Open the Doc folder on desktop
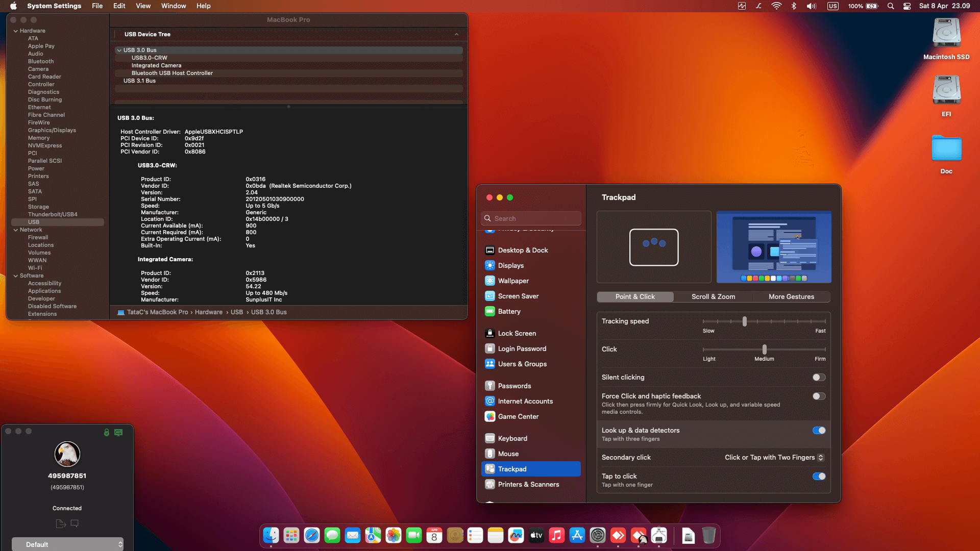 (x=946, y=154)
